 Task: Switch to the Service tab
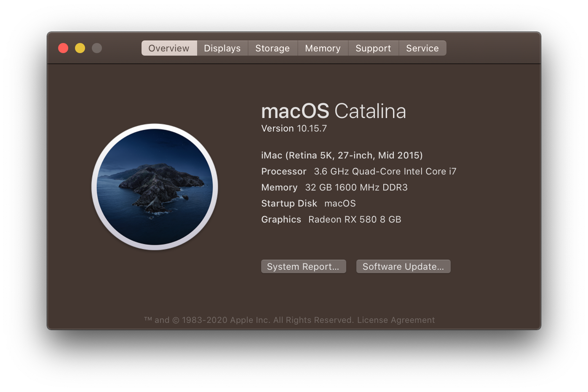pos(422,48)
